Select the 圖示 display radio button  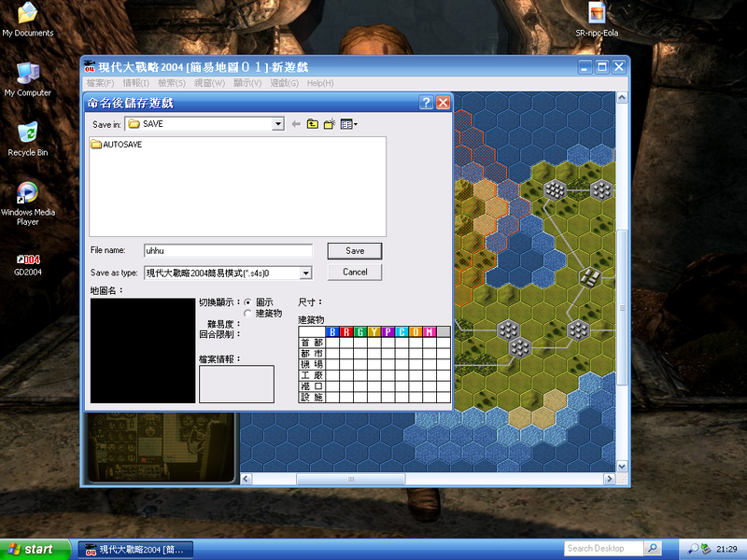(247, 302)
